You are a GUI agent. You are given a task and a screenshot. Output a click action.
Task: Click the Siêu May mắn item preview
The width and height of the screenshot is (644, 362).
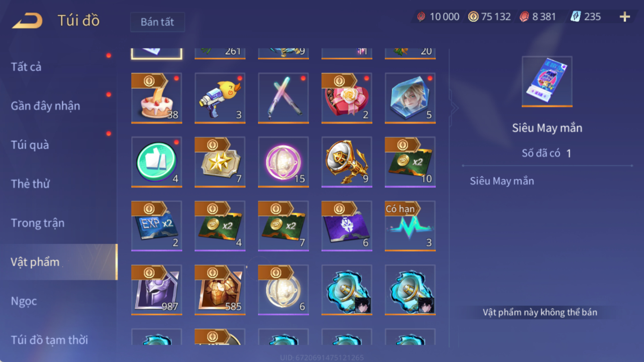pos(547,81)
